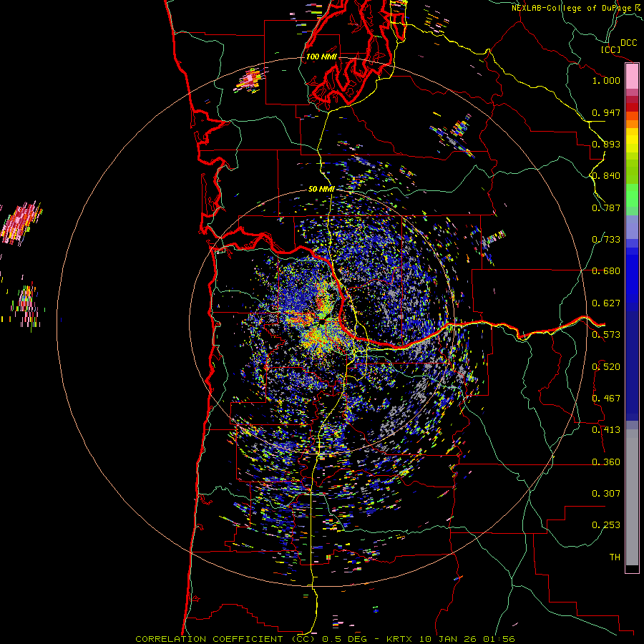Click the 0.947 legend value
The width and height of the screenshot is (644, 644).
pos(606,112)
